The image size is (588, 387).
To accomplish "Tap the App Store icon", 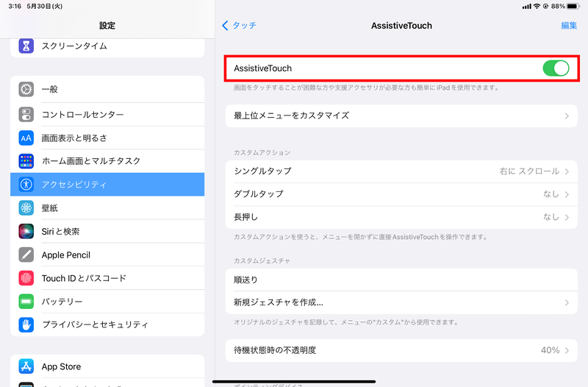I will tap(26, 366).
